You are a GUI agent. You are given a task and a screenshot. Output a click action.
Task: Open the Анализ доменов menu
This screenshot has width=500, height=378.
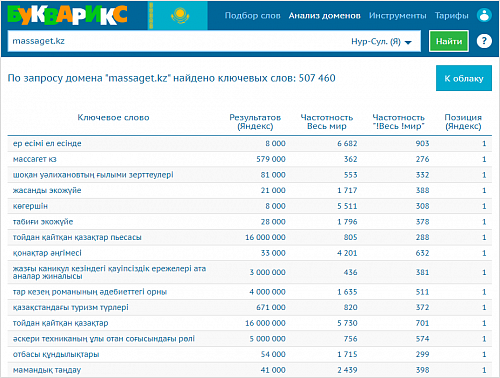click(324, 16)
